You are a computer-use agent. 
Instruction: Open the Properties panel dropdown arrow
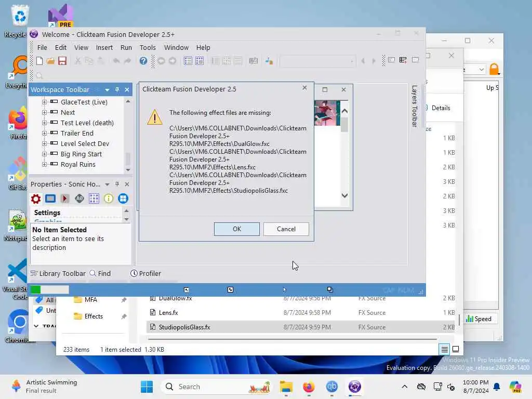(x=107, y=184)
